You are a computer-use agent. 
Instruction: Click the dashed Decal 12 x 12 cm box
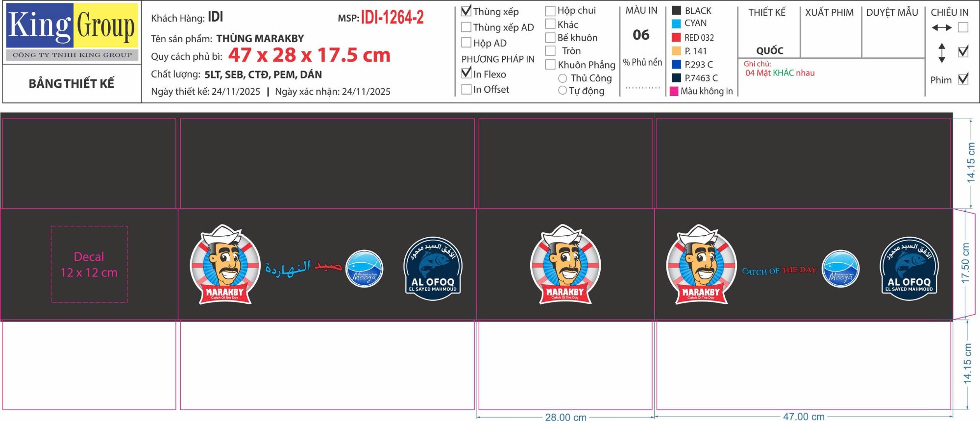click(89, 264)
